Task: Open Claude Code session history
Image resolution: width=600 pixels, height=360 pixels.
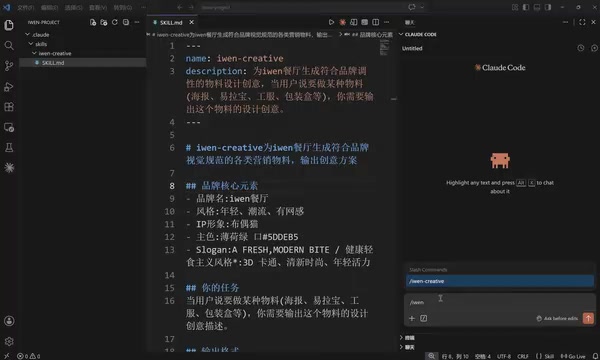Action: pos(581,48)
